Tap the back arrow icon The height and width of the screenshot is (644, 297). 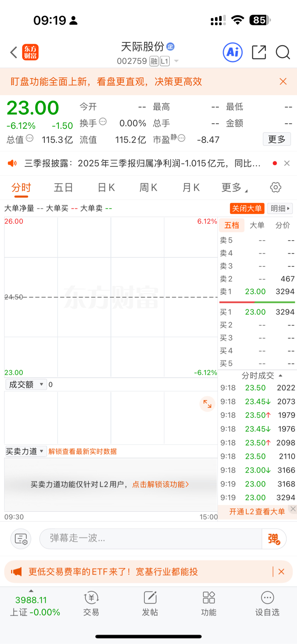click(x=14, y=52)
